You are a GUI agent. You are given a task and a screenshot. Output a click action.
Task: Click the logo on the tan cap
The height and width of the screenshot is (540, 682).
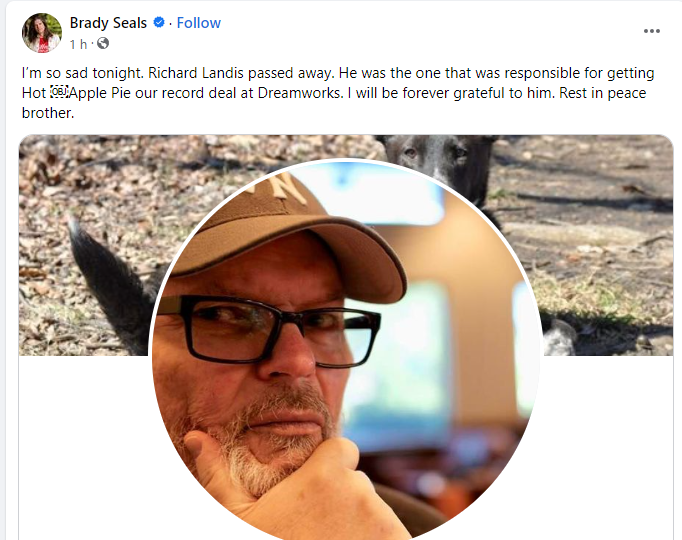tap(285, 187)
